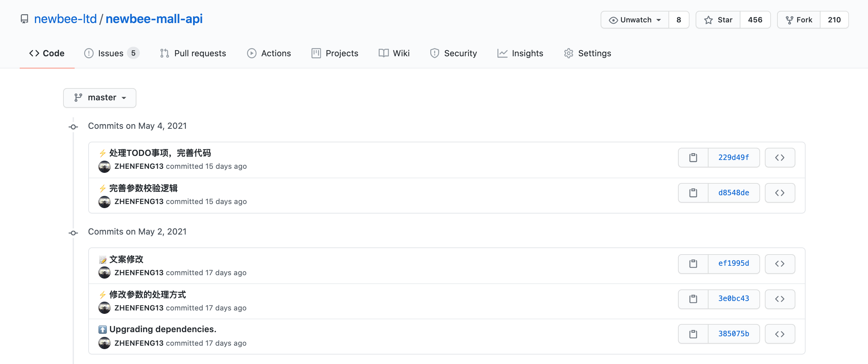Click ZHENFENG13 author on 文案修改 commit
This screenshot has height=364, width=868.
pos(139,273)
